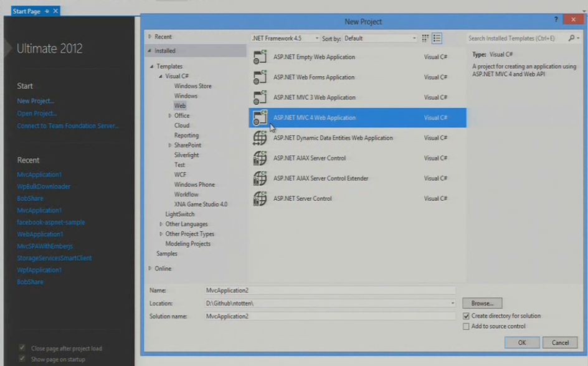Expand the Other Project Types node
Screen dimensions: 588x366
(161, 234)
